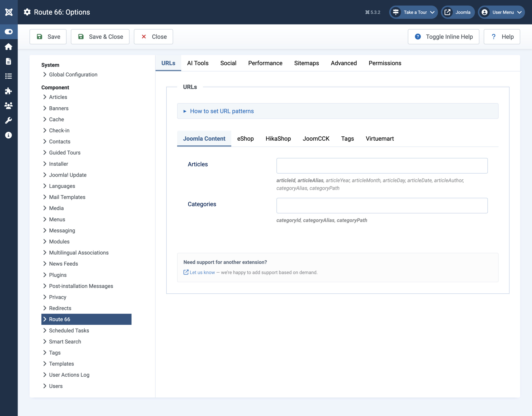The height and width of the screenshot is (416, 532).
Task: Click the Joomla logo in the sidebar
Action: point(9,12)
